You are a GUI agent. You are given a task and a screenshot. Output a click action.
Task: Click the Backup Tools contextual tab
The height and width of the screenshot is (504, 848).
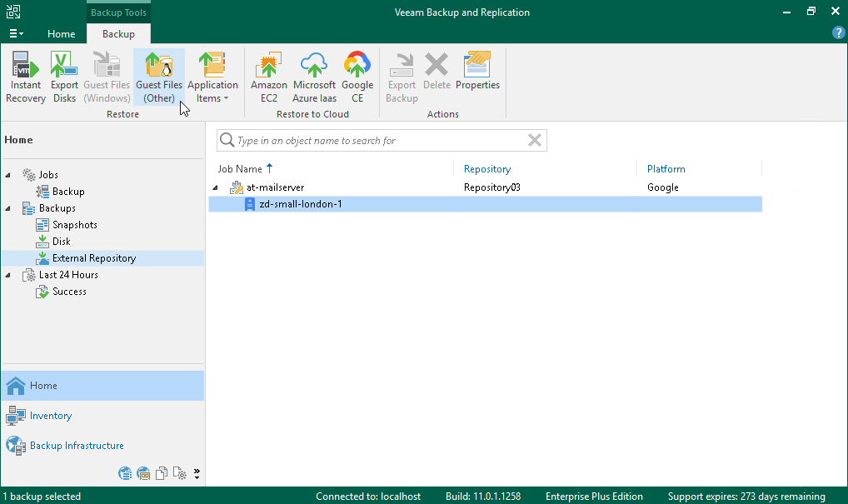coord(118,12)
